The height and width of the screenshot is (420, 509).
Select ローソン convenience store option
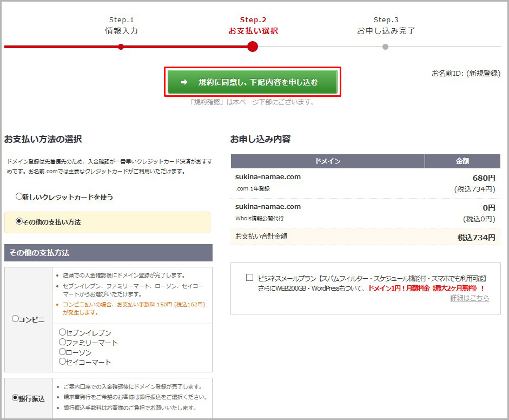[62, 352]
